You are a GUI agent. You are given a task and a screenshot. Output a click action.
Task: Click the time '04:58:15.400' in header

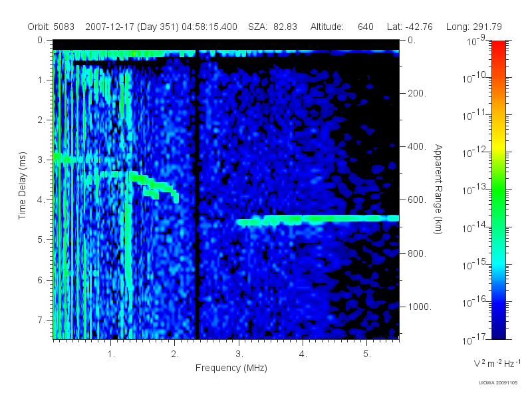click(209, 27)
